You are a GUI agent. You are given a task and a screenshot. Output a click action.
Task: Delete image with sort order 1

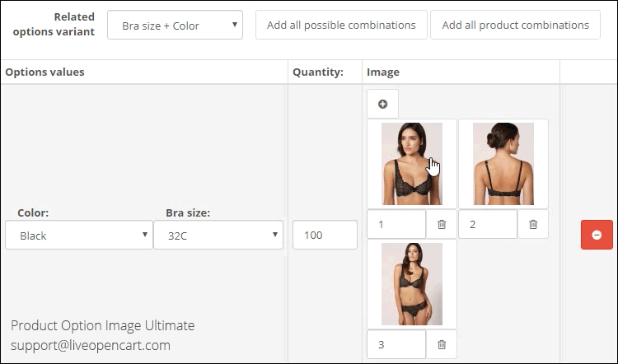(x=442, y=224)
